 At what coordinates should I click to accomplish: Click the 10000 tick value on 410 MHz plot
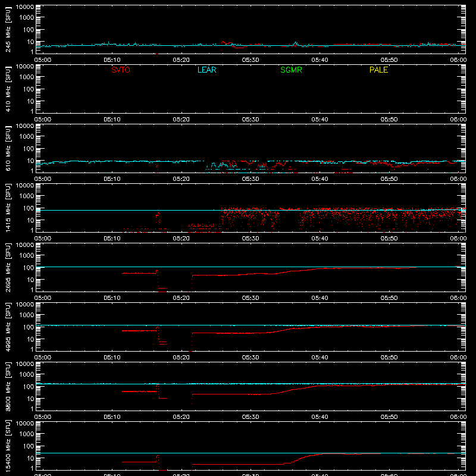coord(25,67)
